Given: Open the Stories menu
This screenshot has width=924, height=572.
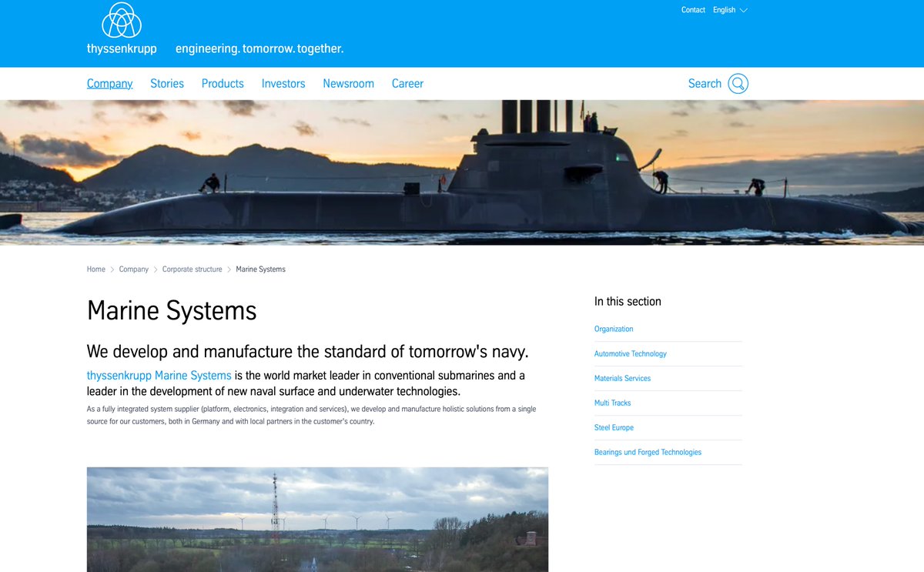Looking at the screenshot, I should 167,83.
